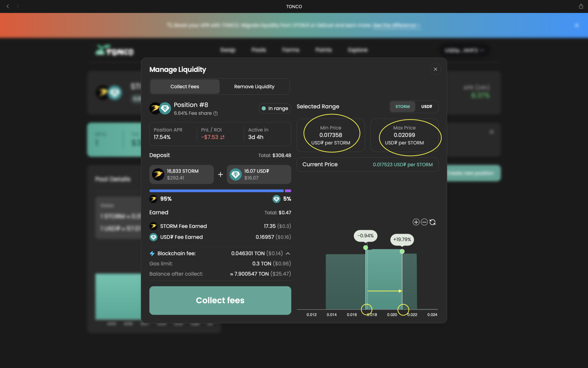This screenshot has height=368, width=588.
Task: Click the USD₮ token icon in Deposit
Action: point(236,174)
